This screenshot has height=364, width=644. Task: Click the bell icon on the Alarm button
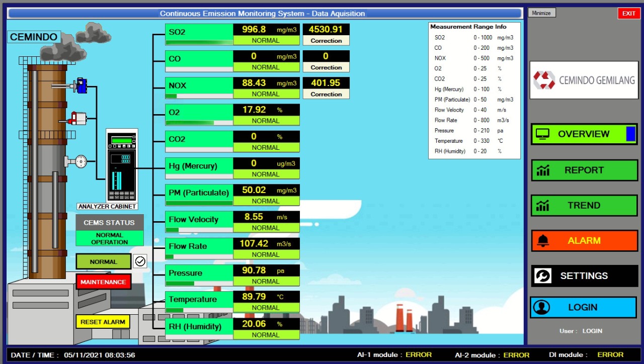click(543, 241)
